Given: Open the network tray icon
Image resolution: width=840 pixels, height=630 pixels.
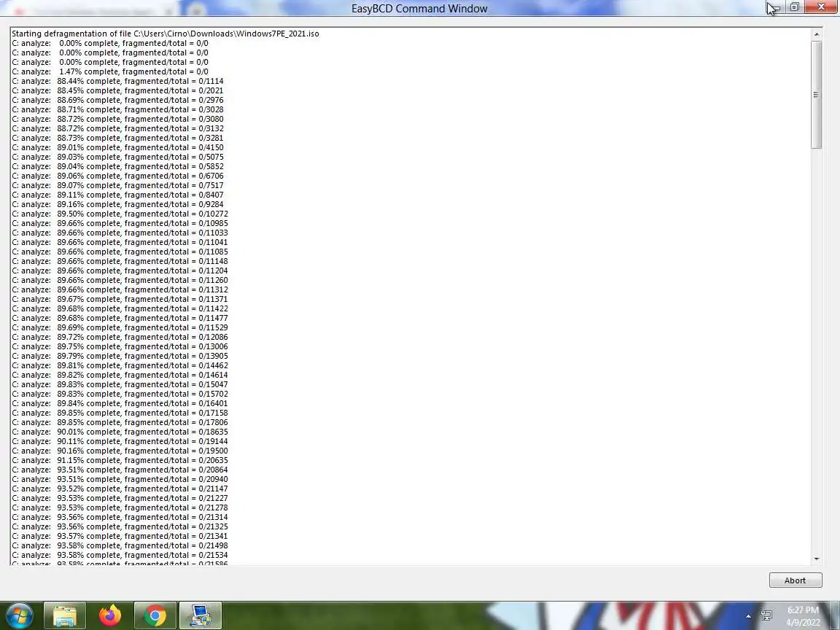Looking at the screenshot, I should coord(766,616).
